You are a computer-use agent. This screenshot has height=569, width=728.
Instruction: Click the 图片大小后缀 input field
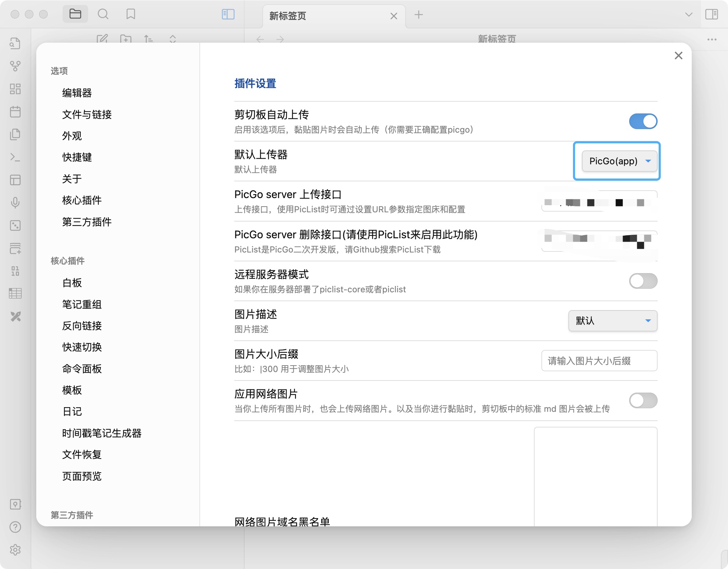coord(599,361)
